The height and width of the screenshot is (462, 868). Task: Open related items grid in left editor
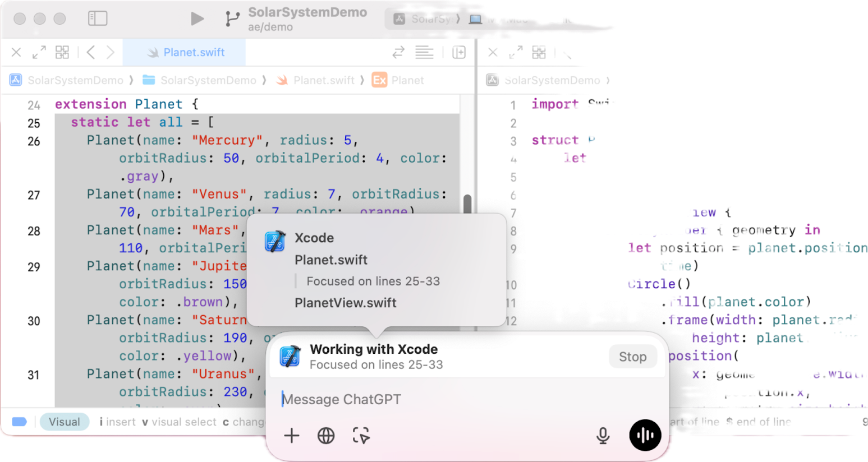tap(62, 52)
